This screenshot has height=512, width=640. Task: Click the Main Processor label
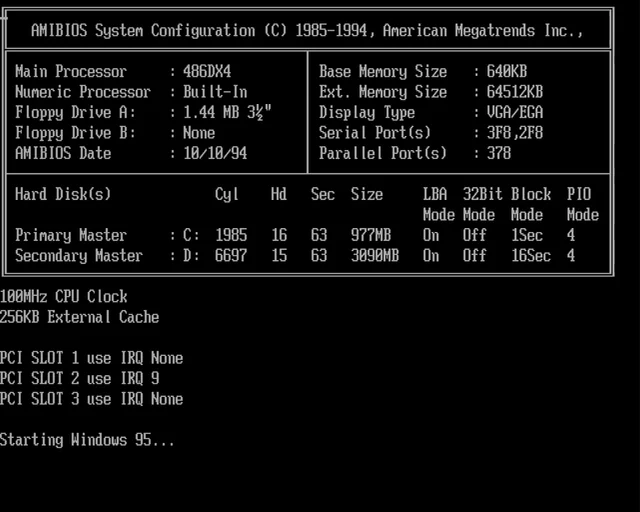(x=71, y=71)
